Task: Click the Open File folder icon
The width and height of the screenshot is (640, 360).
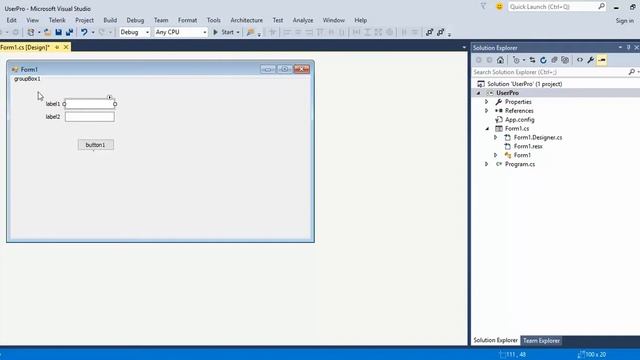Action: [x=47, y=32]
